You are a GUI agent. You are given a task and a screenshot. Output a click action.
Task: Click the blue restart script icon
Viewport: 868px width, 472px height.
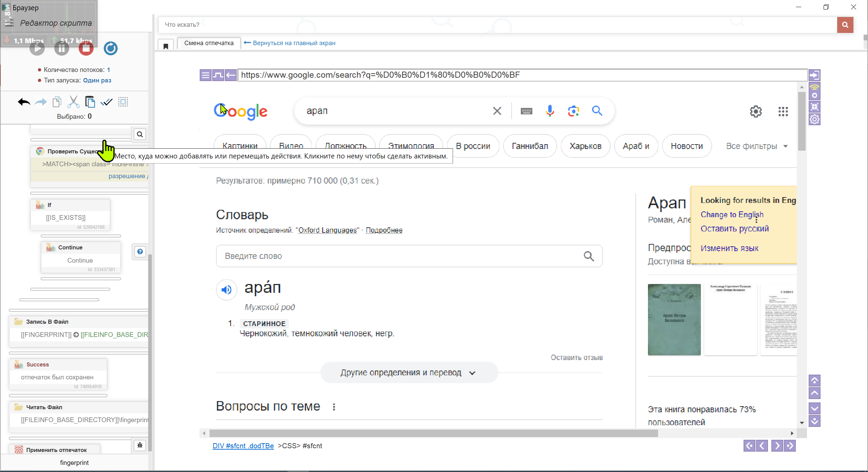[x=111, y=49]
